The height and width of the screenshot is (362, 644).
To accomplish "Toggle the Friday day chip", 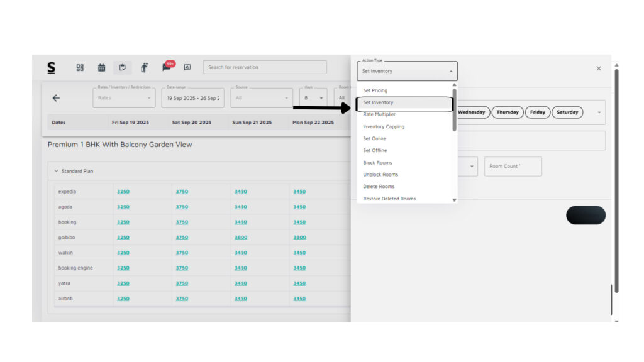I will pyautogui.click(x=538, y=112).
